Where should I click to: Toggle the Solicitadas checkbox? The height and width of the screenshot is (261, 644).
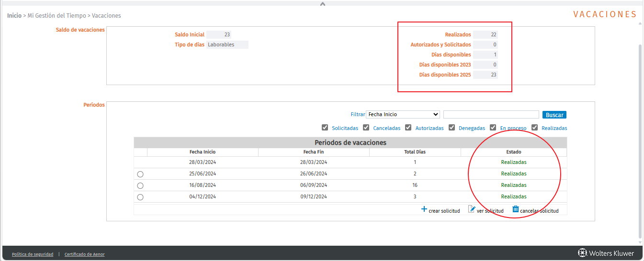tap(325, 128)
